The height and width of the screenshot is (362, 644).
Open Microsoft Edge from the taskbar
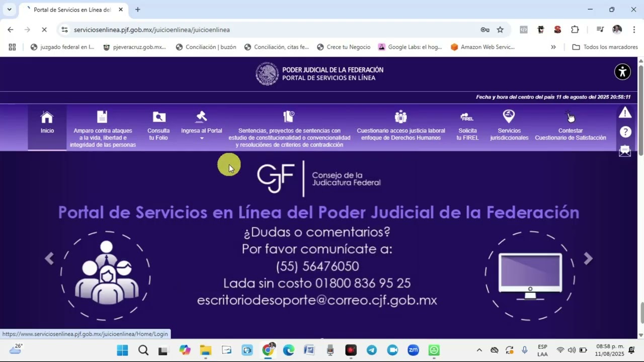pos(288,350)
